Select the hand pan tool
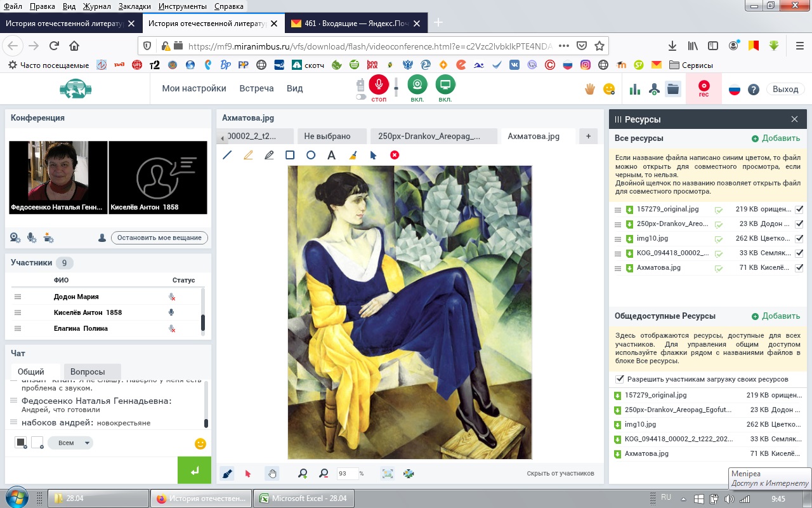Viewport: 812px width, 508px height. (x=272, y=473)
